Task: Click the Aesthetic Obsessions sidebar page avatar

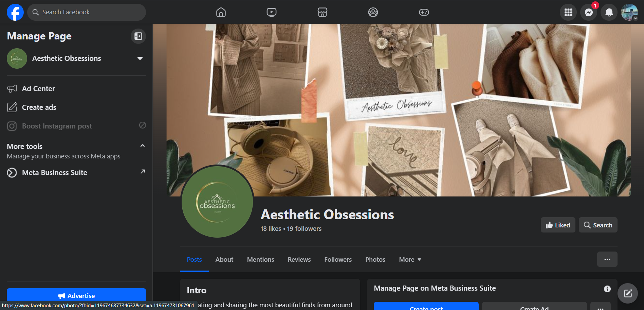Action: click(x=17, y=58)
